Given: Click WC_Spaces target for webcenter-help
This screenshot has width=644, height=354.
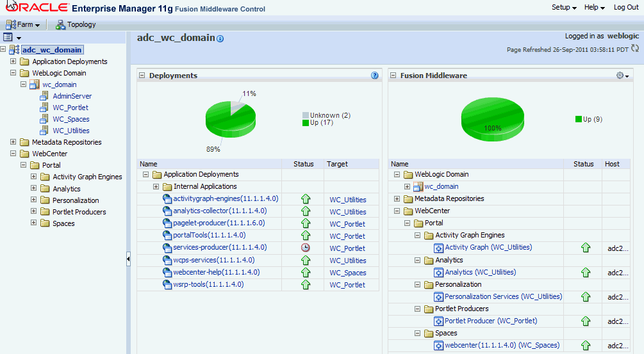Looking at the screenshot, I should (348, 273).
